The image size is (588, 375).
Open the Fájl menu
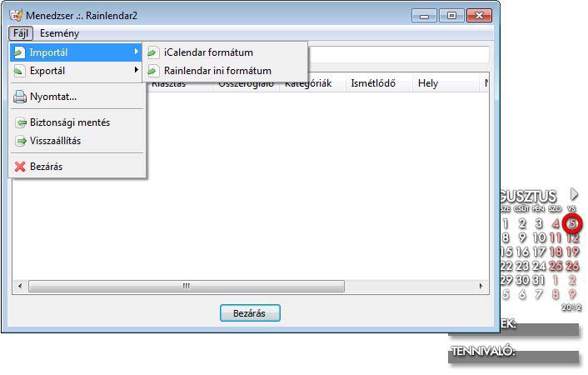point(21,33)
